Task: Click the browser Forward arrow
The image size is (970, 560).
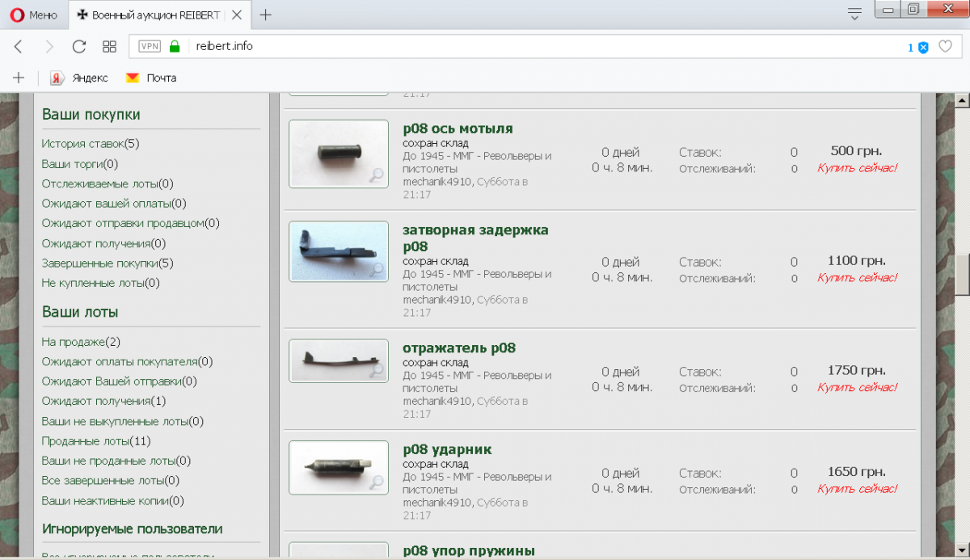Action: (48, 47)
